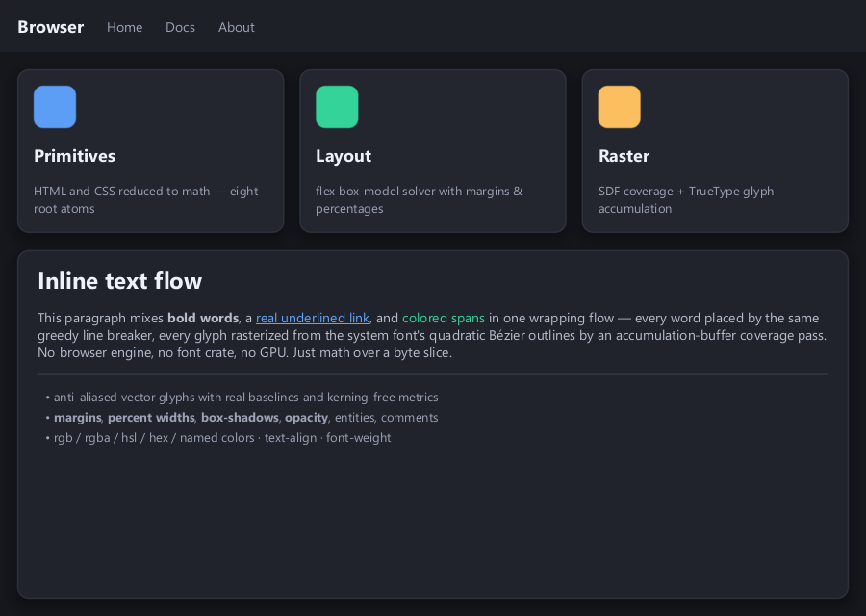Click the 'font-weight' item in last bullet
Screen dimensions: 866x616
359,438
